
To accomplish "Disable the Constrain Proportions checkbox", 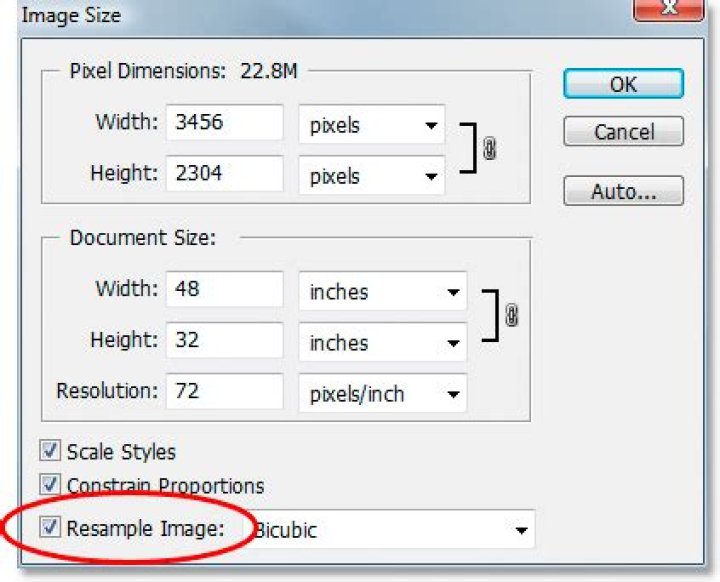I will (50, 485).
